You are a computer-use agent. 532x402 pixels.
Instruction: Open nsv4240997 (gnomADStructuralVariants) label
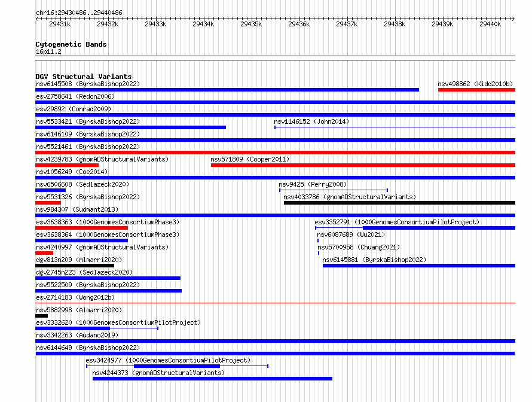(x=102, y=247)
